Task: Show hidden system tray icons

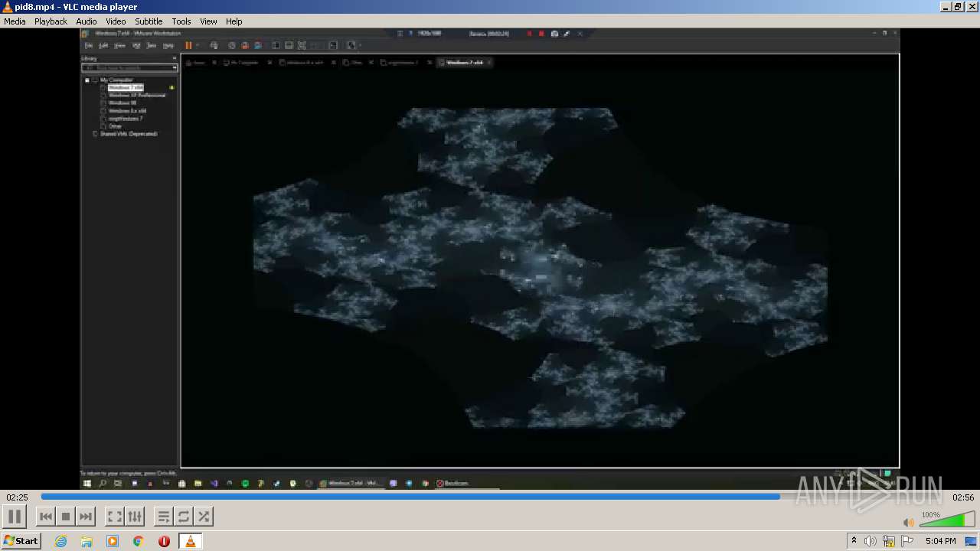Action: (854, 541)
